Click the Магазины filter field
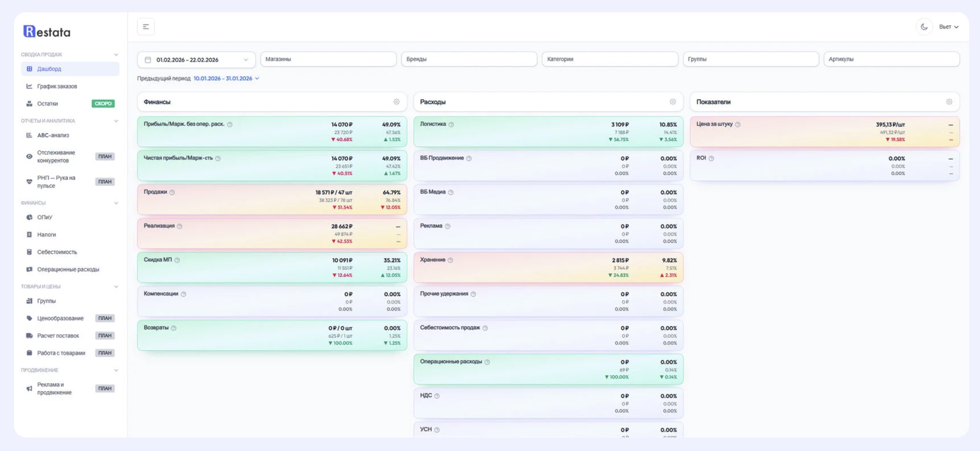The height and width of the screenshot is (451, 980). [328, 59]
